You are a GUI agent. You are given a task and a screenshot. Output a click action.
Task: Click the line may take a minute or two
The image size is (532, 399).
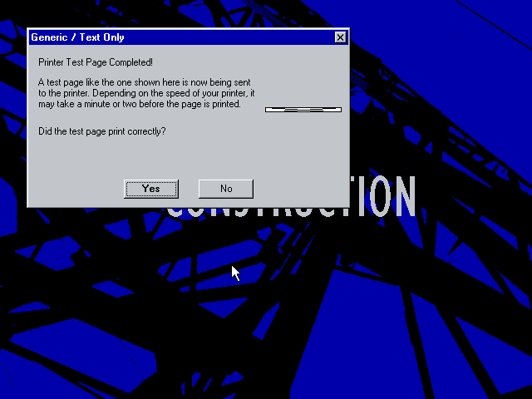pos(140,104)
